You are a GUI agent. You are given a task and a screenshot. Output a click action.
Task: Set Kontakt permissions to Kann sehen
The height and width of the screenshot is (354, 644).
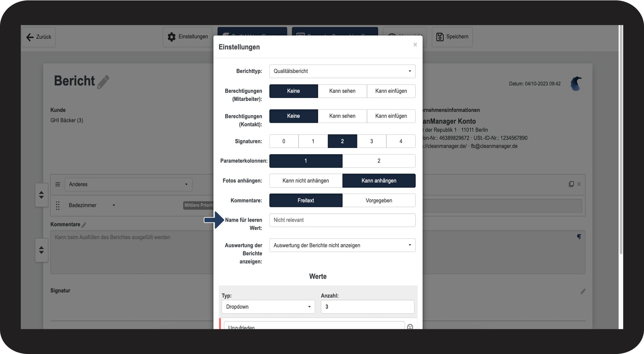(342, 116)
